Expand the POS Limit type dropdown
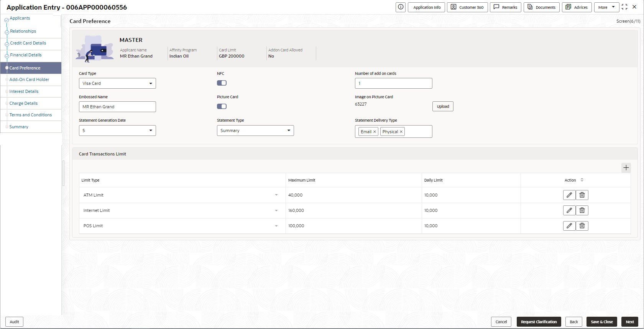The image size is (644, 329). 276,226
